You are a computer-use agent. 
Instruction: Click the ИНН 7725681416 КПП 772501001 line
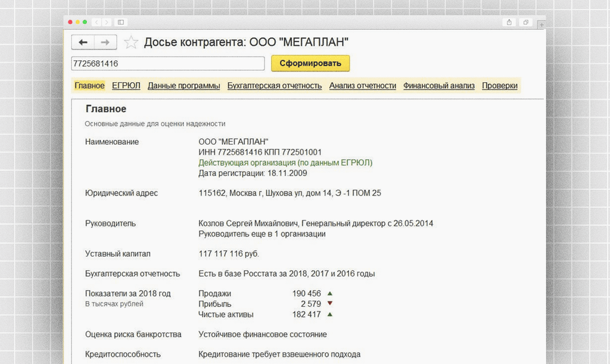coord(260,152)
